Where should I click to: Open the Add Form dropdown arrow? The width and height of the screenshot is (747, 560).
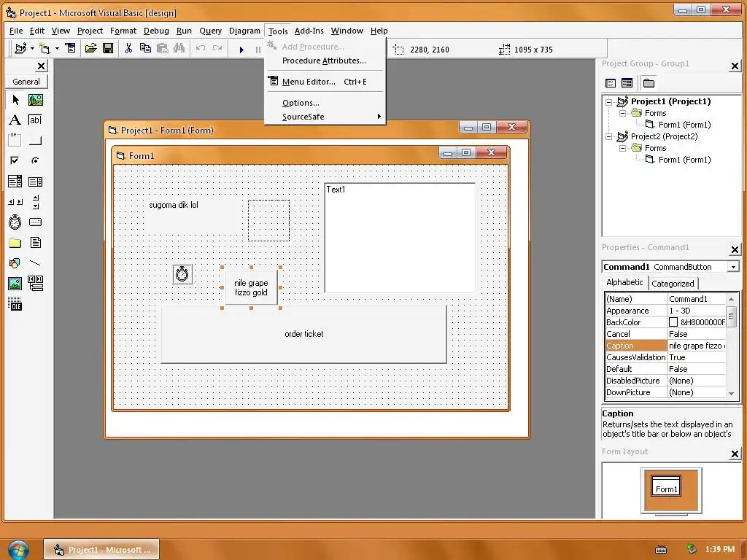point(57,48)
